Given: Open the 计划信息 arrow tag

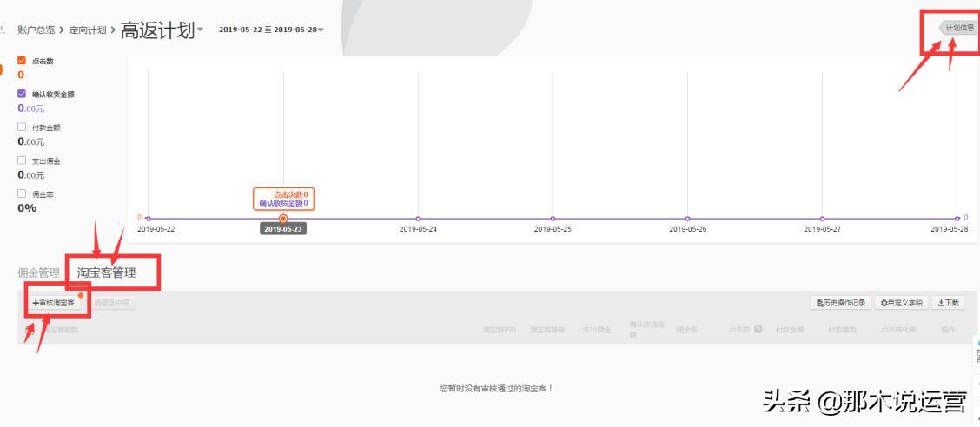Looking at the screenshot, I should [x=957, y=28].
